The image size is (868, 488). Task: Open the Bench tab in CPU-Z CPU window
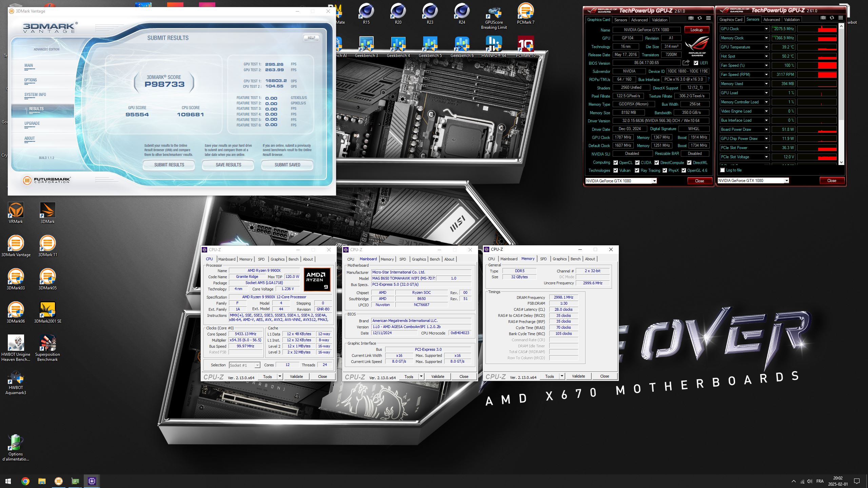[293, 259]
